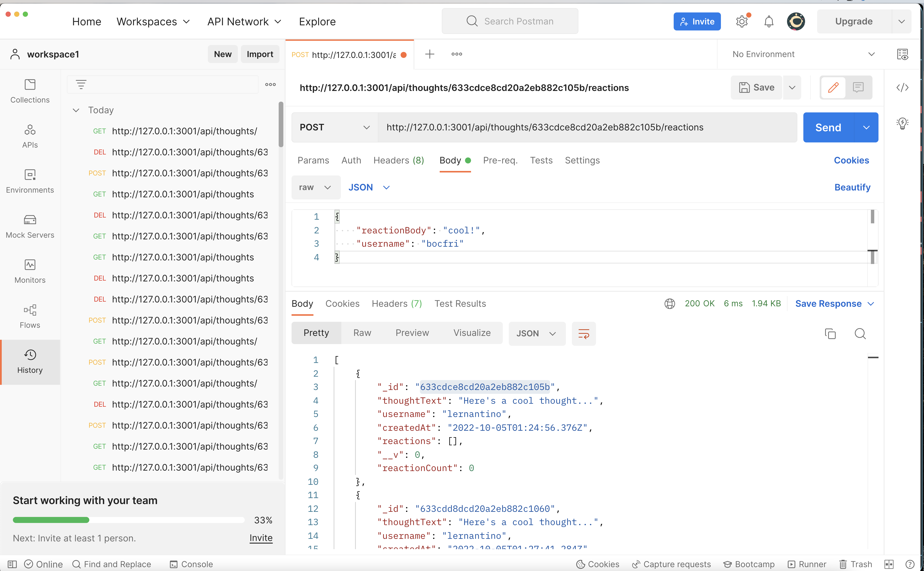Screen dimensions: 924x571
Task: Click the Invite button in header
Action: click(x=697, y=21)
